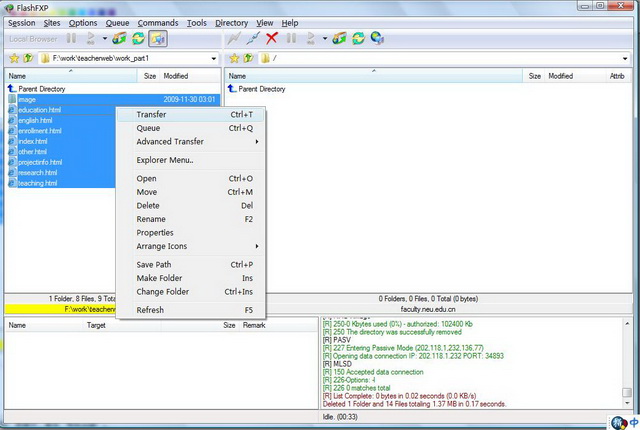The width and height of the screenshot is (640, 430).
Task: Choose Make Folder in the context menu
Action: click(191, 278)
